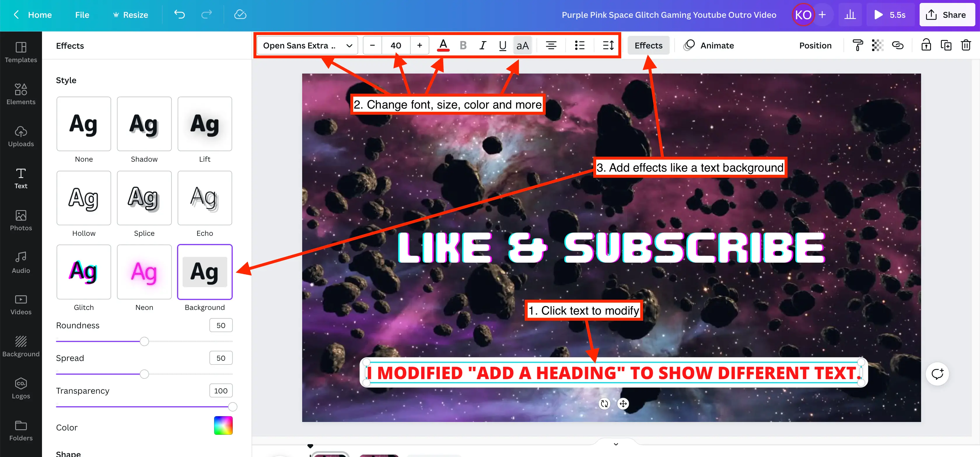Toggle bold formatting
This screenshot has width=980, height=457.
click(463, 45)
